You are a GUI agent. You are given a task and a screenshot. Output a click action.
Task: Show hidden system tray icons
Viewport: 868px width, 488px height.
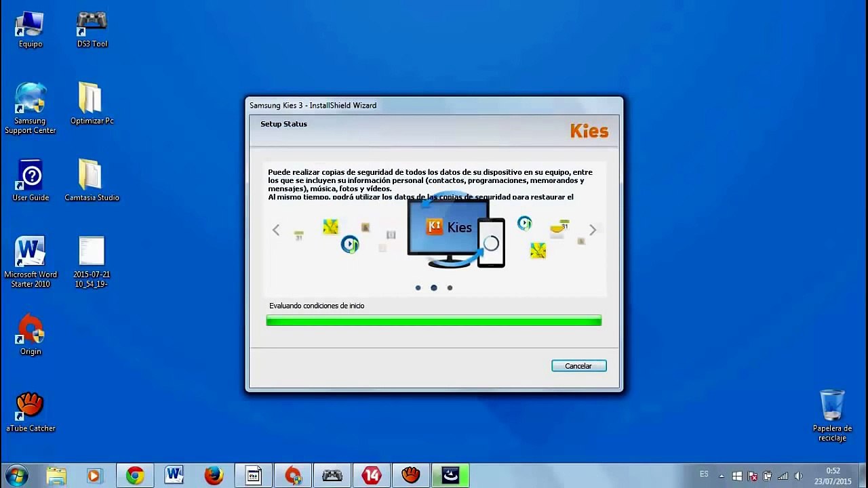721,476
